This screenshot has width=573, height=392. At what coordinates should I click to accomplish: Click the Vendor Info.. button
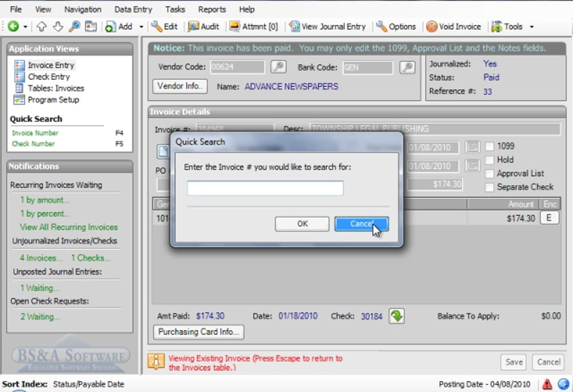180,87
